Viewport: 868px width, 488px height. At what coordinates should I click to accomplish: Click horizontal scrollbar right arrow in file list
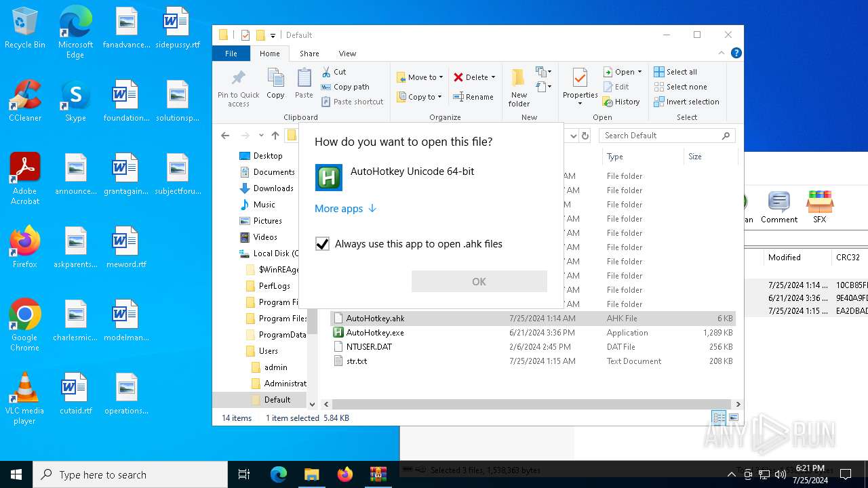pos(738,404)
